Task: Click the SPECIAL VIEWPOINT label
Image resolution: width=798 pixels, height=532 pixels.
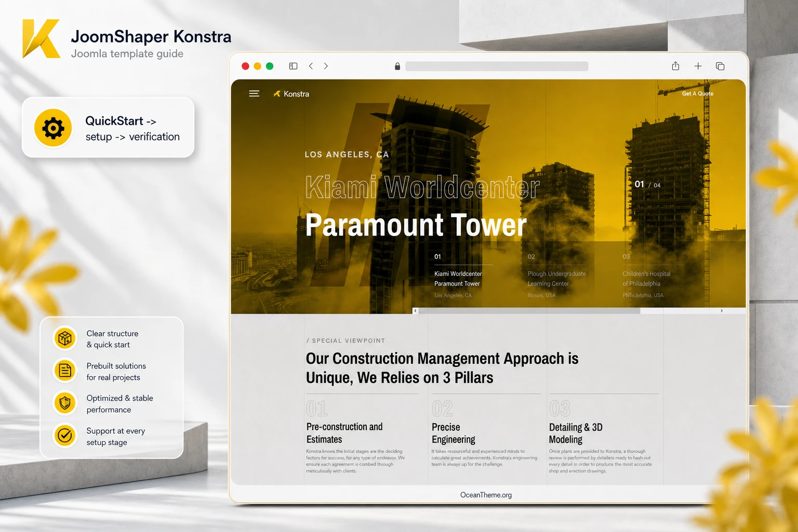Action: tap(345, 341)
